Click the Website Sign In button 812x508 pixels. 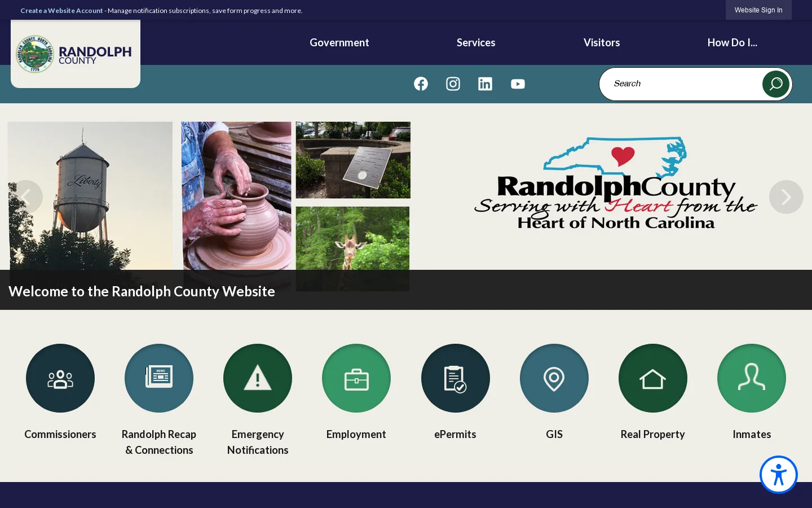(x=758, y=10)
